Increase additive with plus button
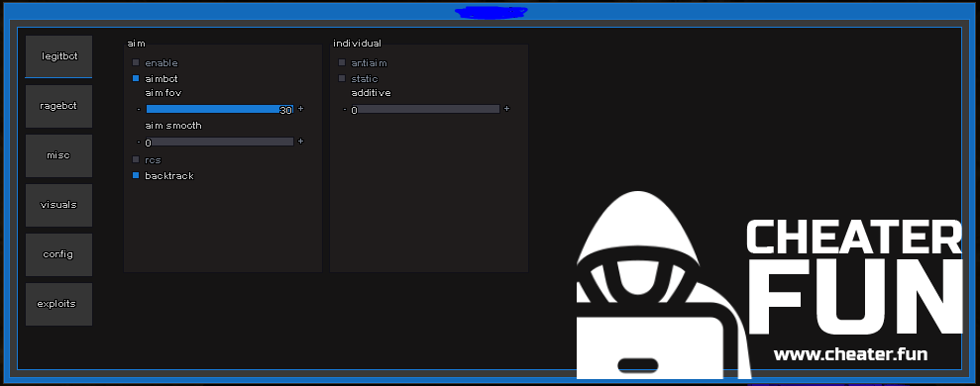980x386 pixels. pyautogui.click(x=507, y=109)
